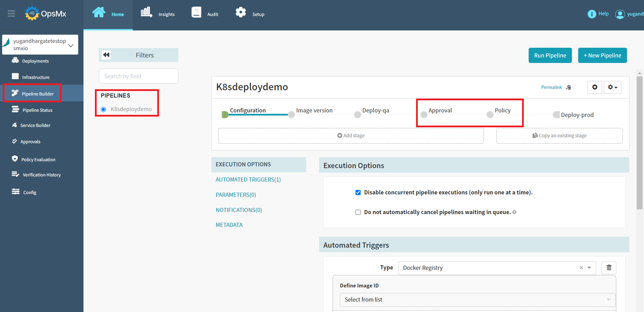This screenshot has height=312, width=644.
Task: Open the Select from list Image ID dropdown
Action: point(477,300)
